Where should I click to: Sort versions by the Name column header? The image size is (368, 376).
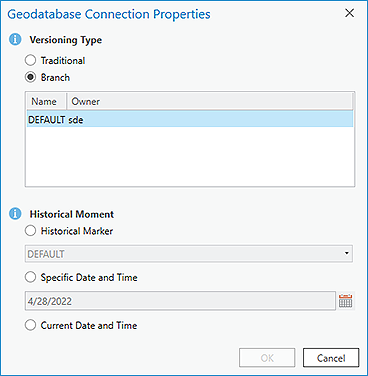[46, 101]
